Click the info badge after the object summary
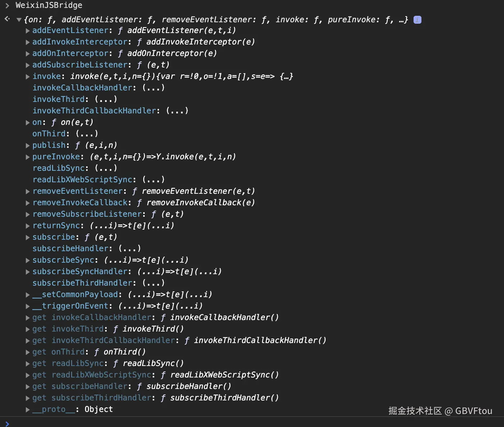This screenshot has width=504, height=427. [417, 20]
